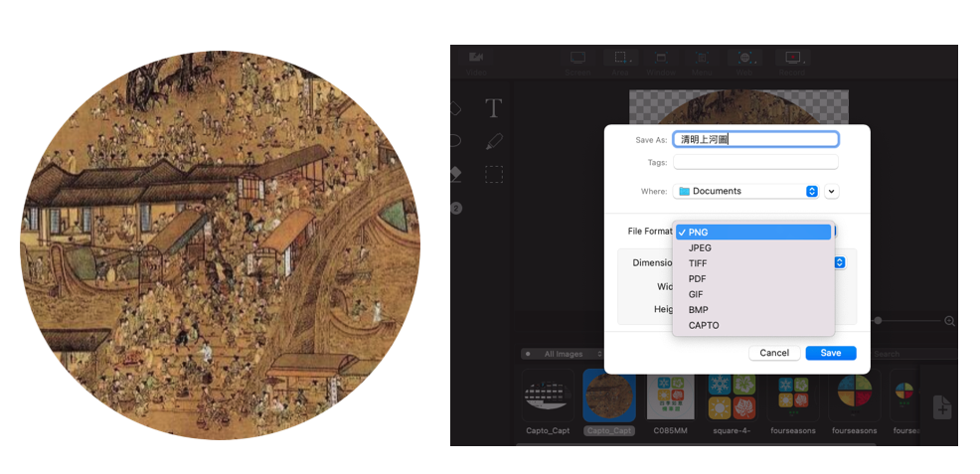980x474 pixels.
Task: Cancel the save dialog
Action: [774, 353]
